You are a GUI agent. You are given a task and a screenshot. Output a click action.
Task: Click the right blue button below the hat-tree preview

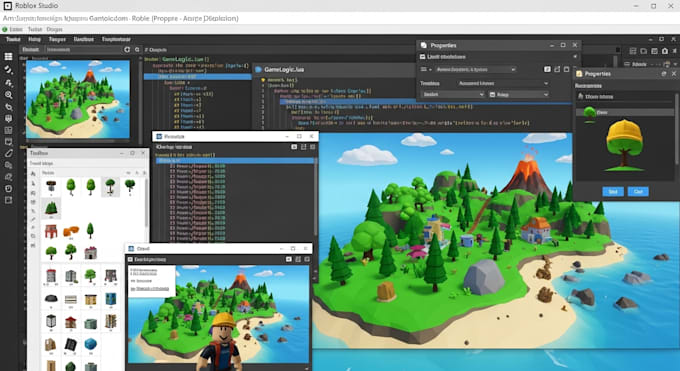[638, 191]
